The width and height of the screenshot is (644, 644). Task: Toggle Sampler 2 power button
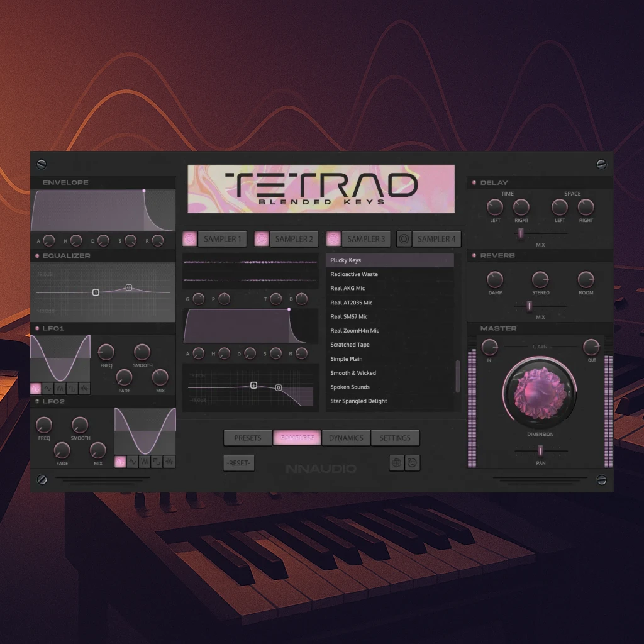pyautogui.click(x=262, y=239)
